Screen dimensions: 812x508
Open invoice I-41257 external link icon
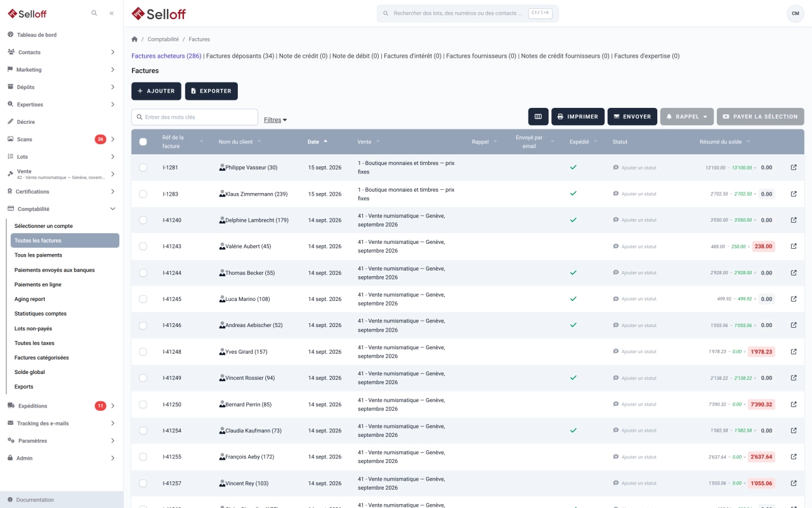pos(794,483)
